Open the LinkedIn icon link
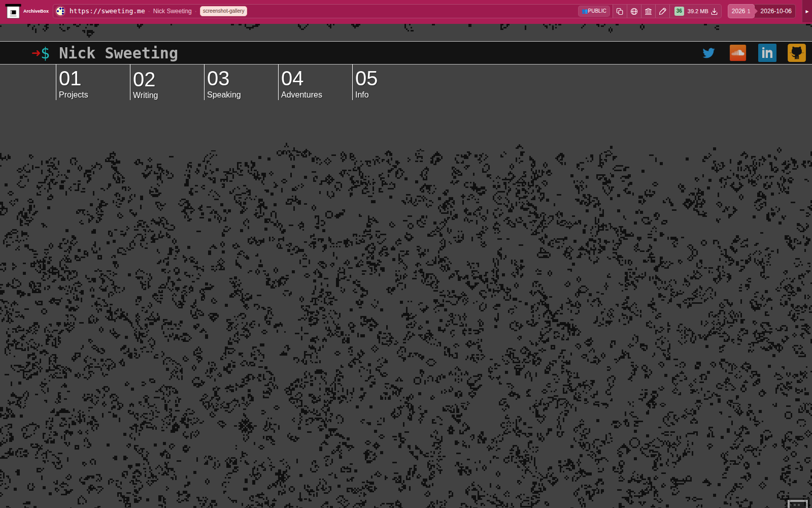The width and height of the screenshot is (812, 508). coord(767,53)
